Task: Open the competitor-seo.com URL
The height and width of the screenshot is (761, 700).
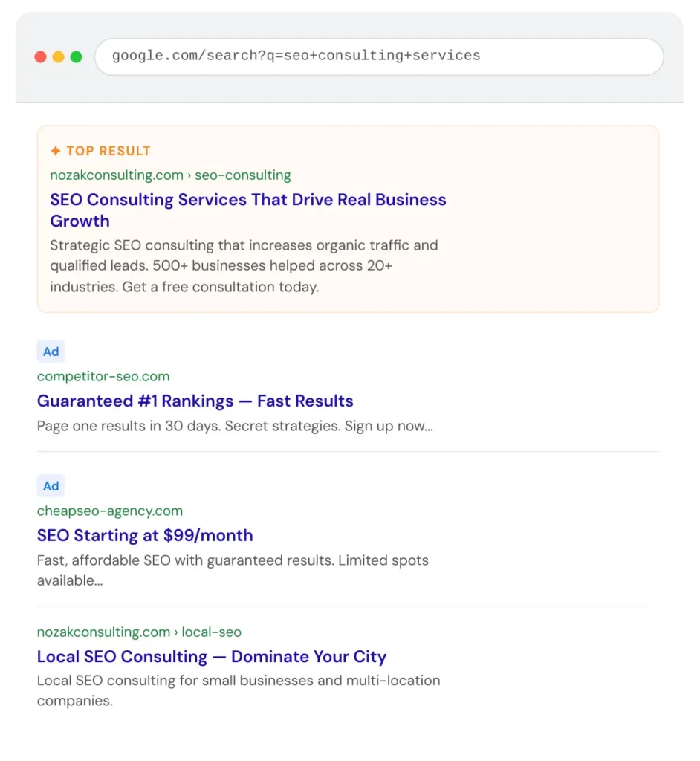Action: point(103,377)
